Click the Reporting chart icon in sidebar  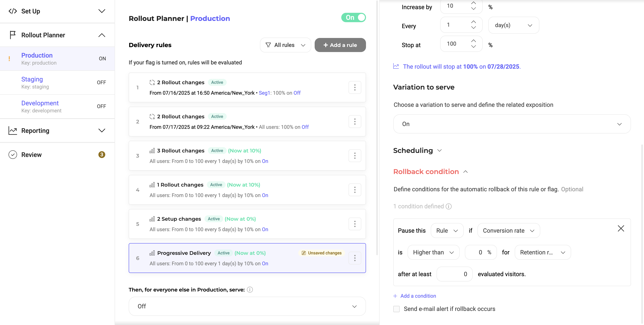coord(13,131)
